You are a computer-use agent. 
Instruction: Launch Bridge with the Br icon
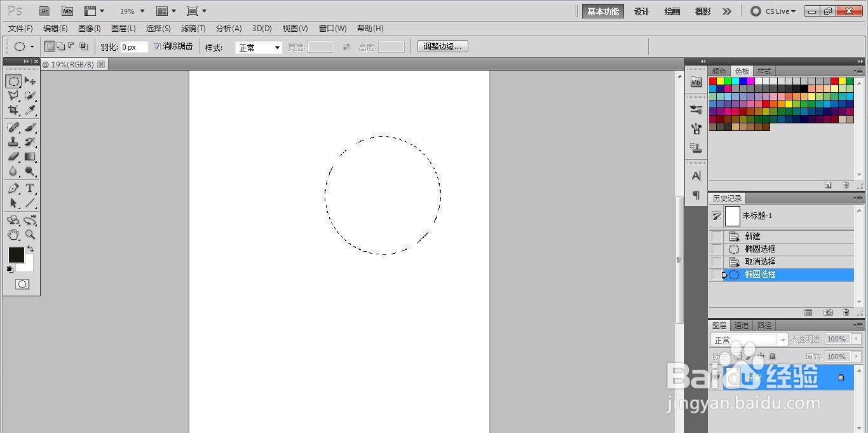[44, 11]
